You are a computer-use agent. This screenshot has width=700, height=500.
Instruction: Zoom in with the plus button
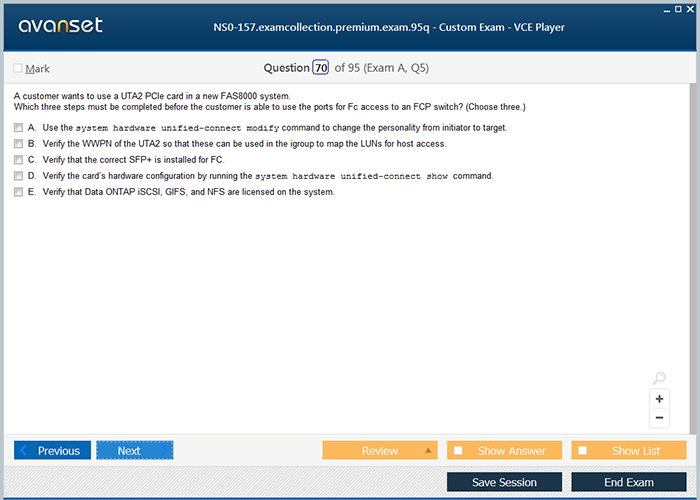click(x=659, y=398)
